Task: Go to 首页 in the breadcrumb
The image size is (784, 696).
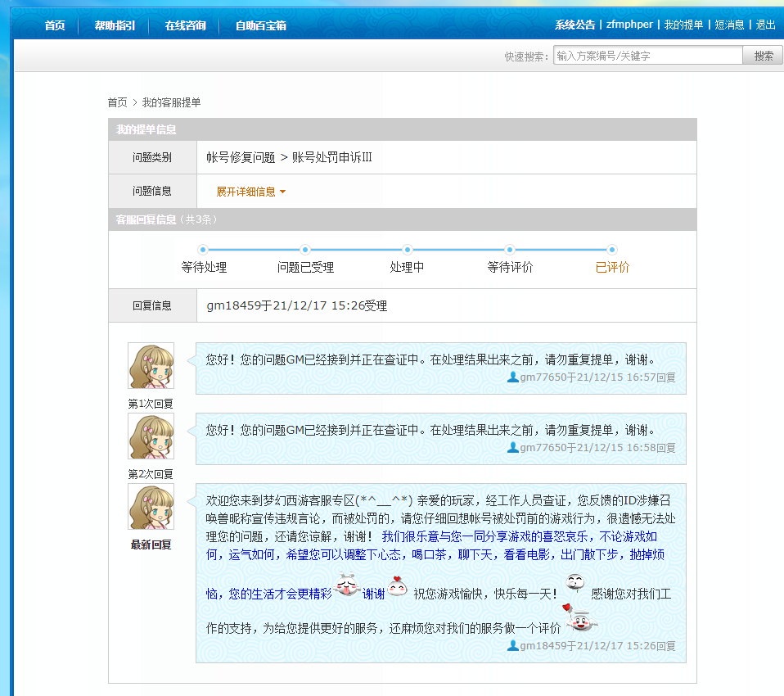Action: [118, 102]
